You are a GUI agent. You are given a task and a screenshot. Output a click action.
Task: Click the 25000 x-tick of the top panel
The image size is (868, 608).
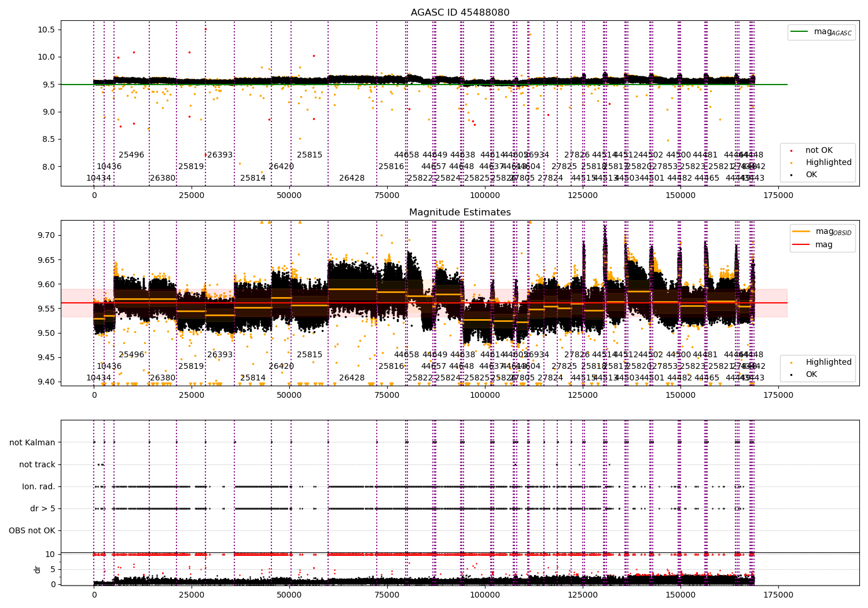[x=192, y=196]
